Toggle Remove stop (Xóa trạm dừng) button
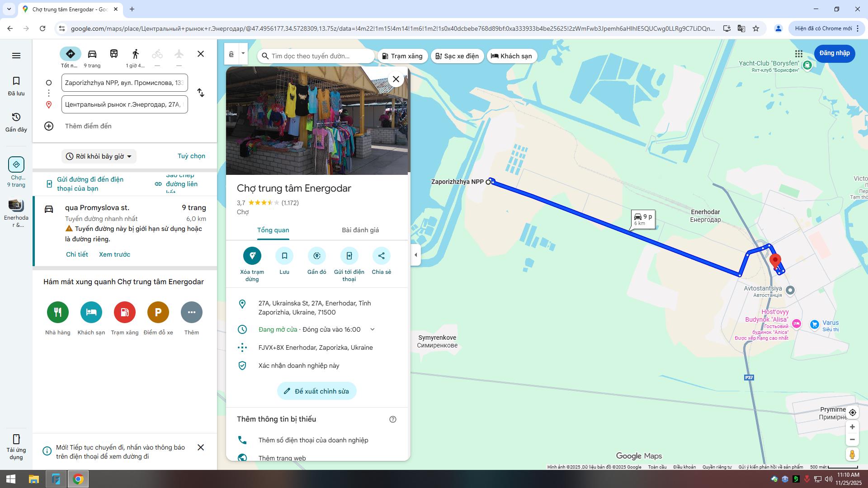Image resolution: width=868 pixels, height=488 pixels. pos(252,256)
